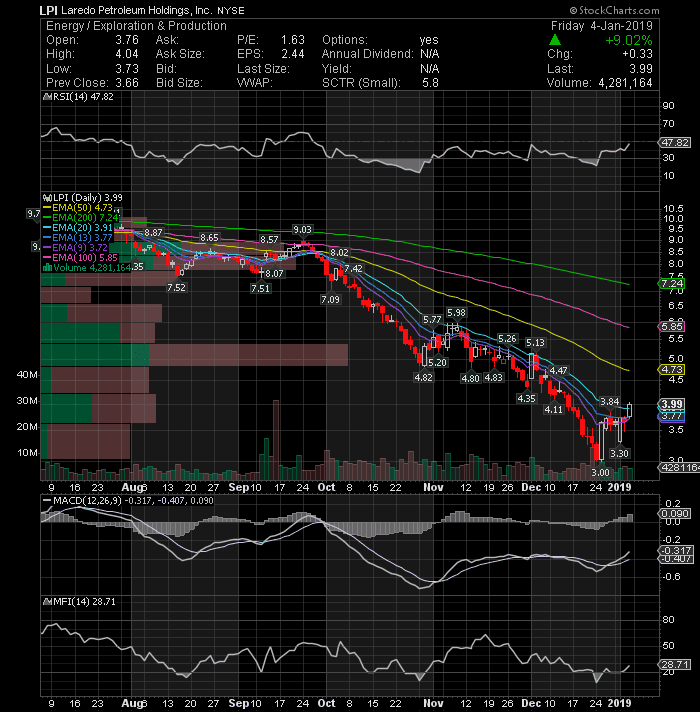Screen dimensions: 700x712
Task: Click the 28.71 MFI axis value tag
Action: tap(675, 665)
